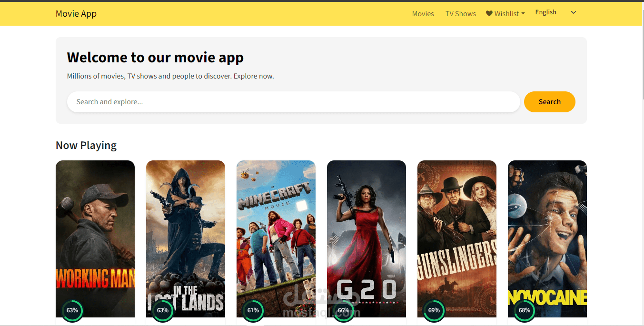Image resolution: width=644 pixels, height=326 pixels.
Task: Click the 'Now Playing' section heading
Action: tap(86, 145)
